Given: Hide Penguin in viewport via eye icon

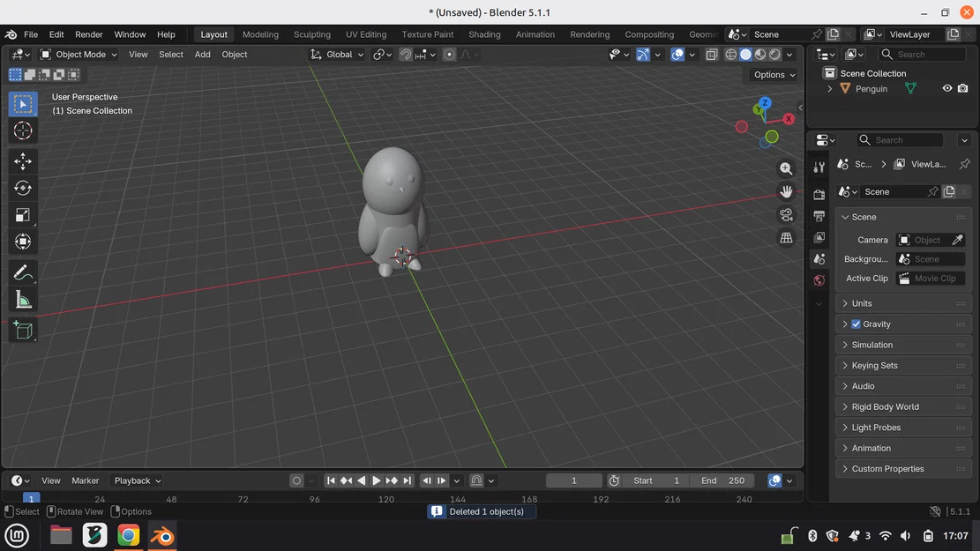Looking at the screenshot, I should click(x=946, y=89).
